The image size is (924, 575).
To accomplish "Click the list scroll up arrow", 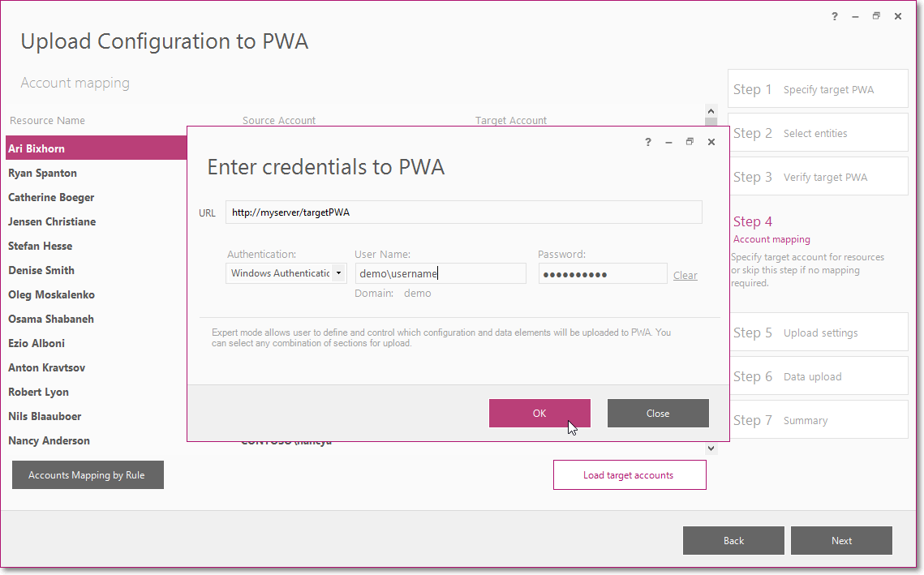I will [711, 111].
